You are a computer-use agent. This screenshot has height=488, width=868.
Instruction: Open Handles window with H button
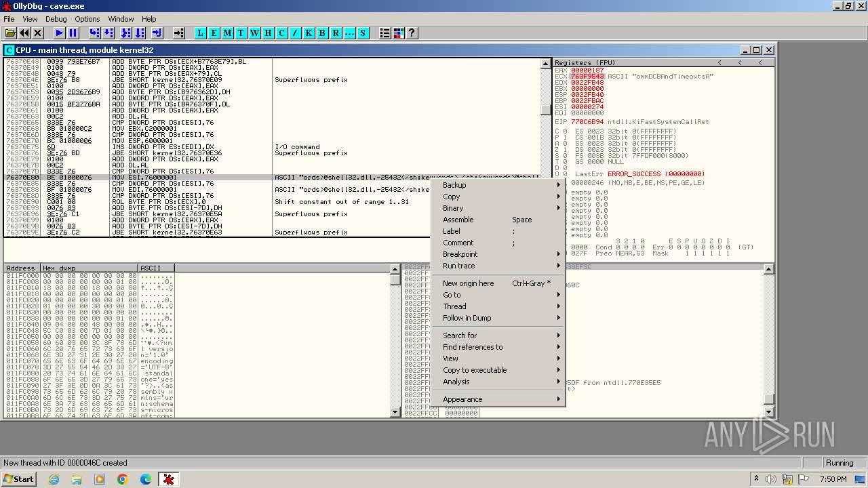click(268, 33)
